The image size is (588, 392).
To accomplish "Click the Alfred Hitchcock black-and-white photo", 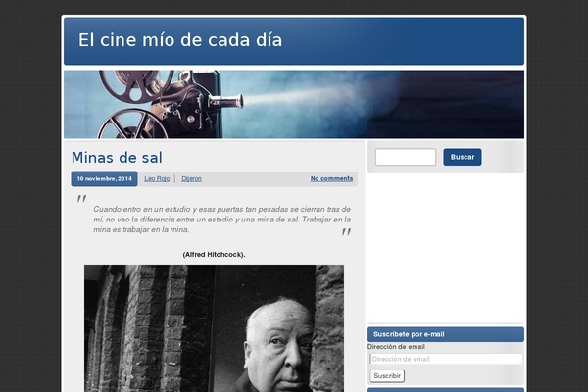I will [214, 328].
